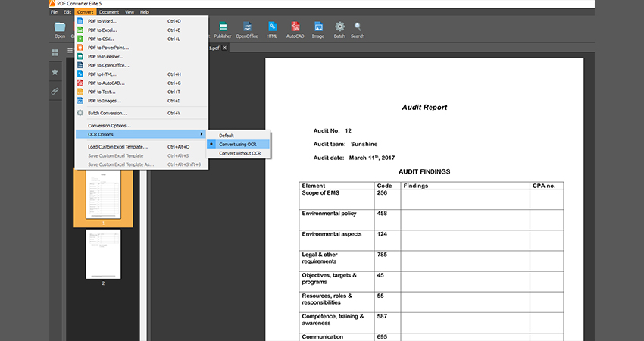Click the Publisher toolbar icon
Image resolution: width=644 pixels, height=341 pixels.
[x=222, y=30]
